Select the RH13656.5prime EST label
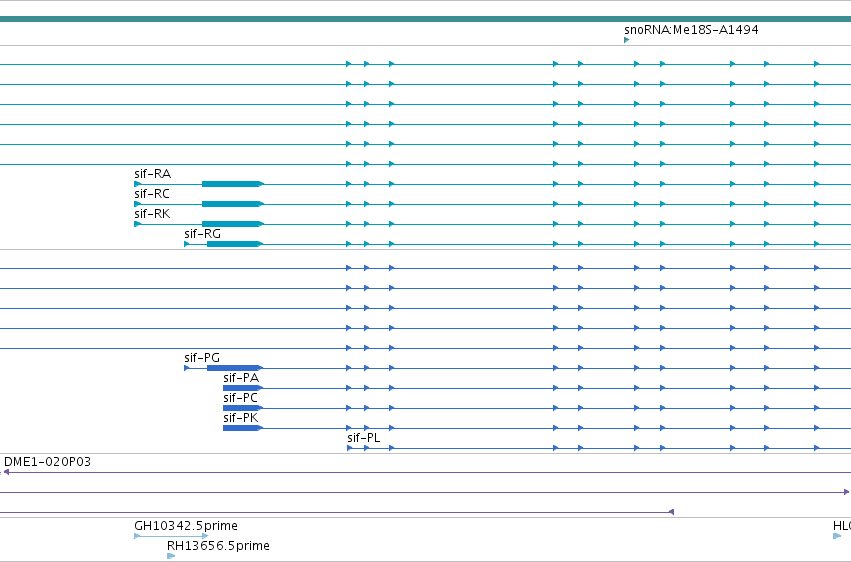Image resolution: width=851 pixels, height=562 pixels. tap(218, 546)
